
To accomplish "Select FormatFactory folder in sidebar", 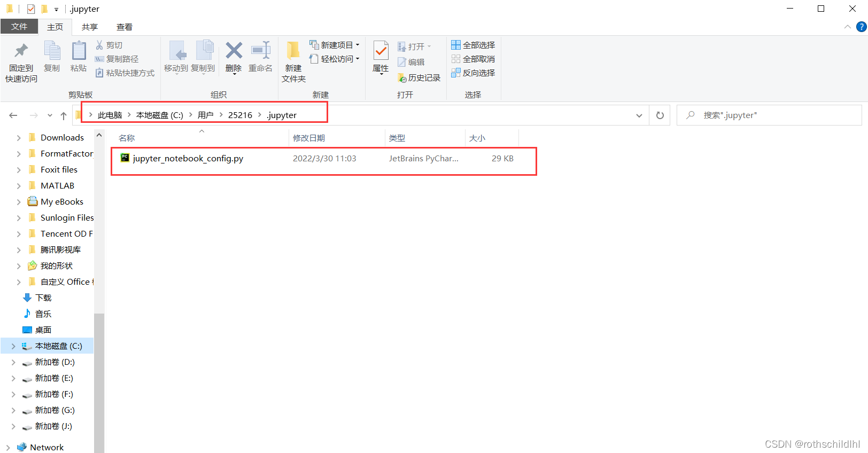I will [60, 154].
